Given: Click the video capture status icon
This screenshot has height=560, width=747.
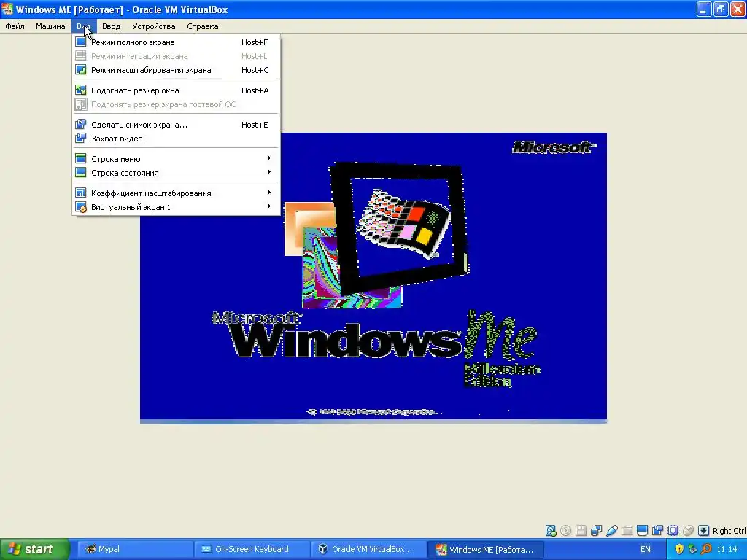Looking at the screenshot, I should pyautogui.click(x=658, y=531).
